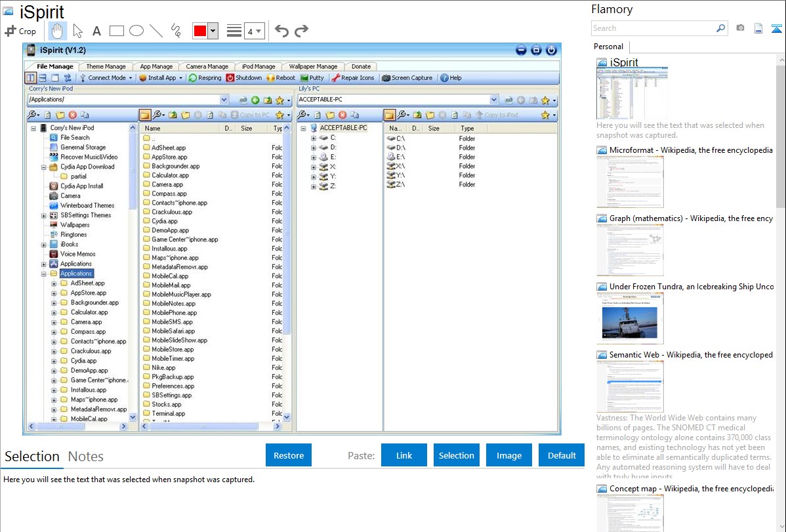Select Voice Memos in the tree
Screen dimensions: 786x532
[x=77, y=255]
